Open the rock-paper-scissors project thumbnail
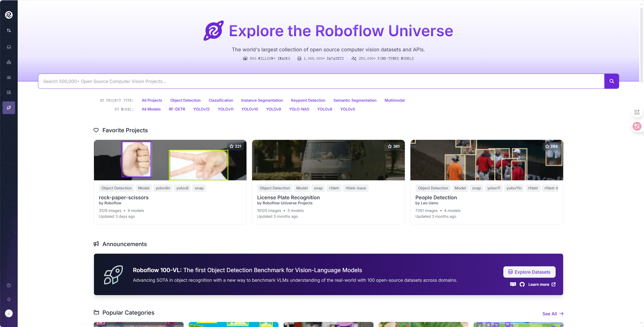 click(170, 160)
